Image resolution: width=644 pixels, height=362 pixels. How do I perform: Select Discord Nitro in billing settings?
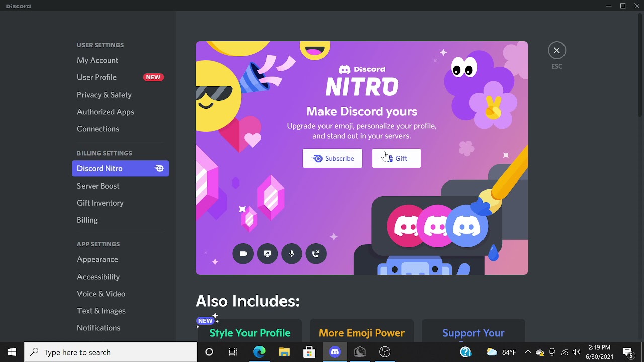(120, 168)
